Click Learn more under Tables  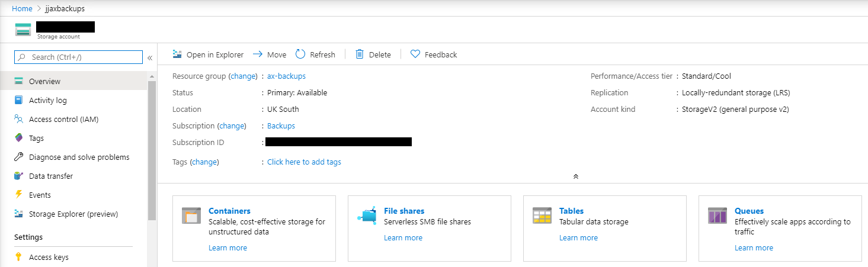click(x=578, y=237)
